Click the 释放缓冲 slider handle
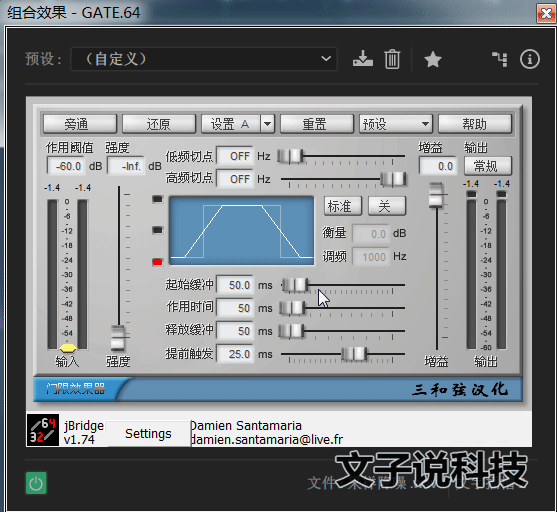The width and height of the screenshot is (557, 512). pyautogui.click(x=291, y=331)
